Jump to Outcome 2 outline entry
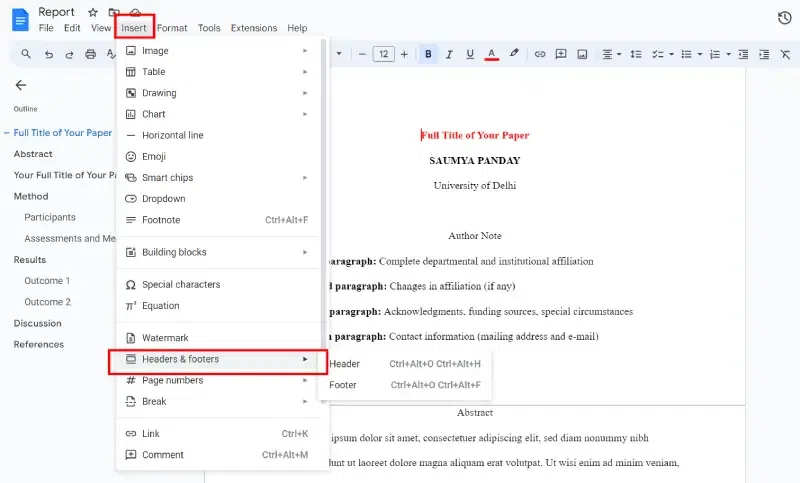The height and width of the screenshot is (483, 800). coord(47,302)
